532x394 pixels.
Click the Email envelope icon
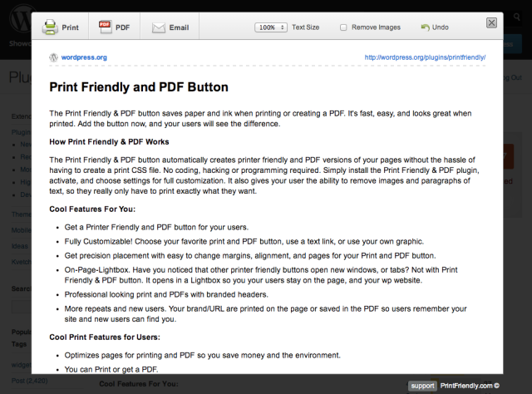(x=159, y=27)
